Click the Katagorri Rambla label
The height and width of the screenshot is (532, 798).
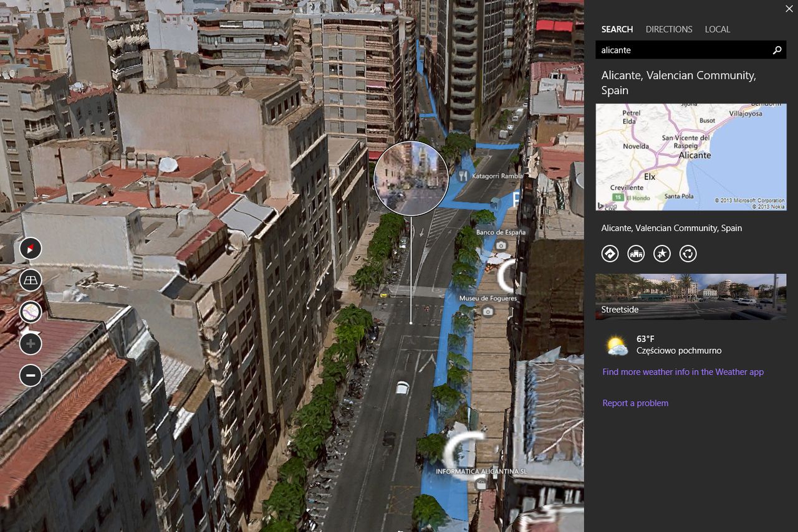497,176
